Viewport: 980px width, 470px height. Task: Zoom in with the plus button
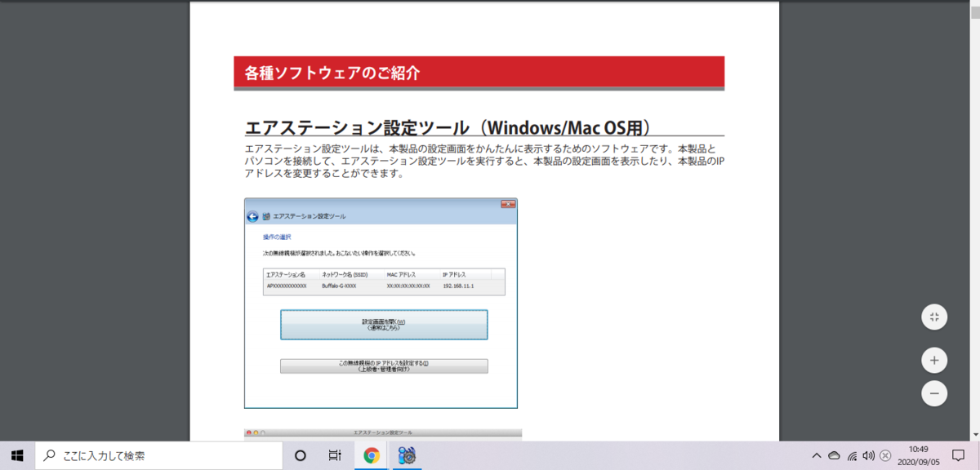point(934,360)
